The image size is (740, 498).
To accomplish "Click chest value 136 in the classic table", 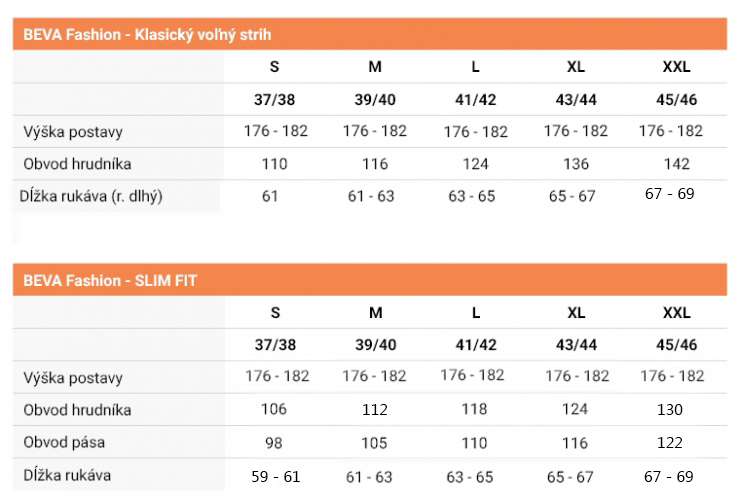I will [x=576, y=163].
